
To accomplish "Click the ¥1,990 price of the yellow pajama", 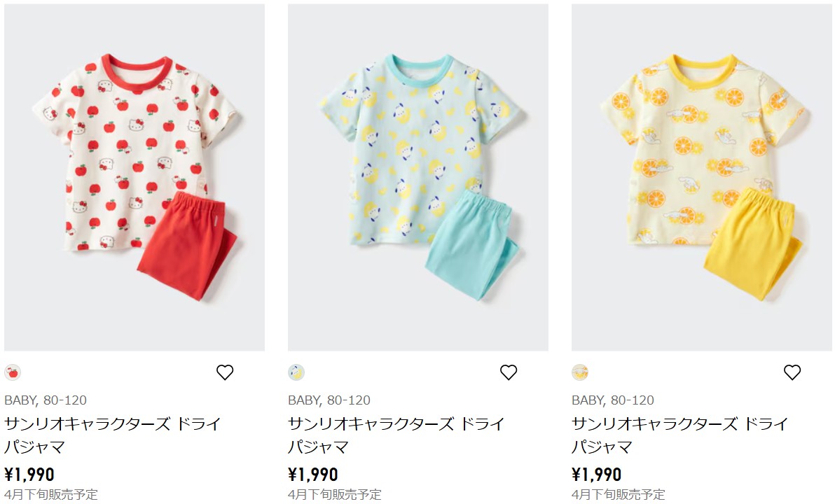I will (597, 474).
